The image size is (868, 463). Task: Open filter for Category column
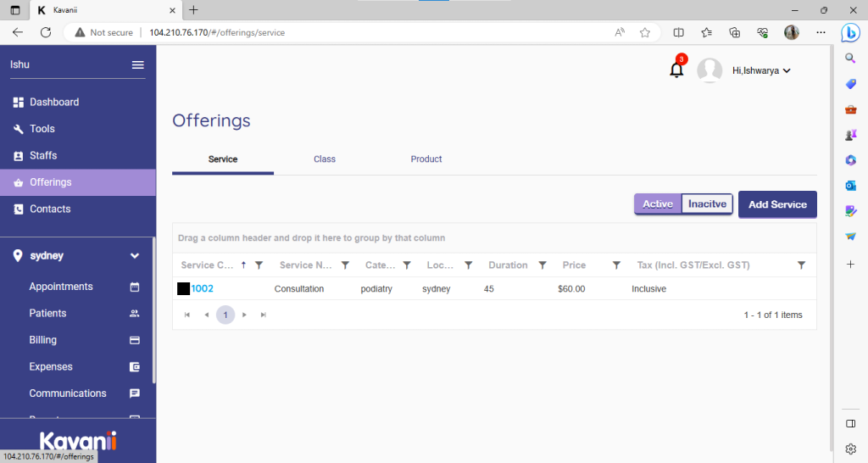coord(407,265)
